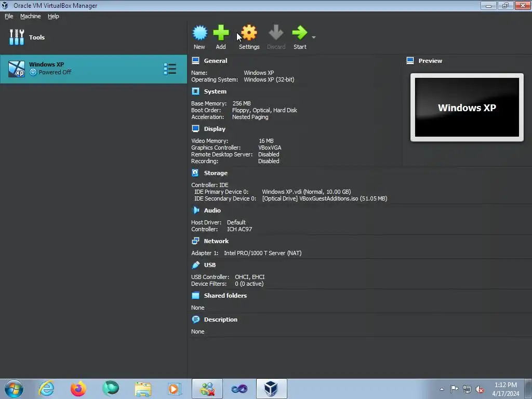Open Storage settings header link

point(216,173)
